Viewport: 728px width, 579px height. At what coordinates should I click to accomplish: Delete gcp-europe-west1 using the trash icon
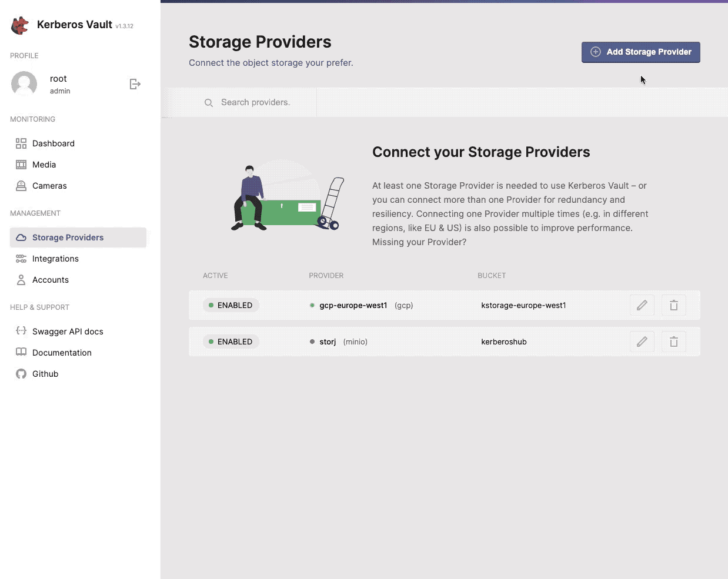click(674, 304)
